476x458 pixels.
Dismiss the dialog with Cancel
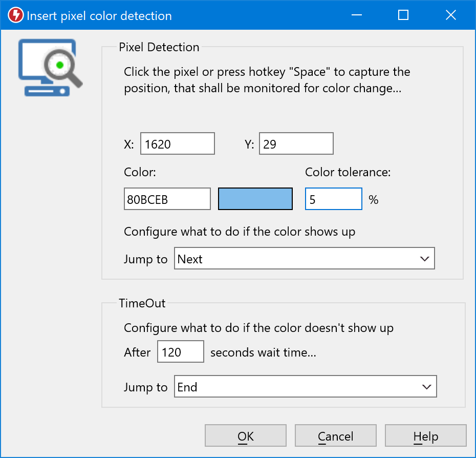(335, 435)
